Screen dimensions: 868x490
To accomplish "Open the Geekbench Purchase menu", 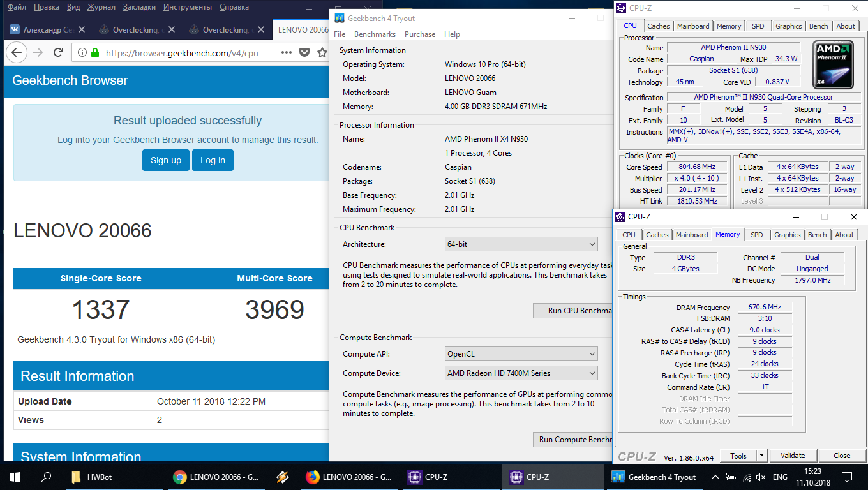I will tap(420, 34).
